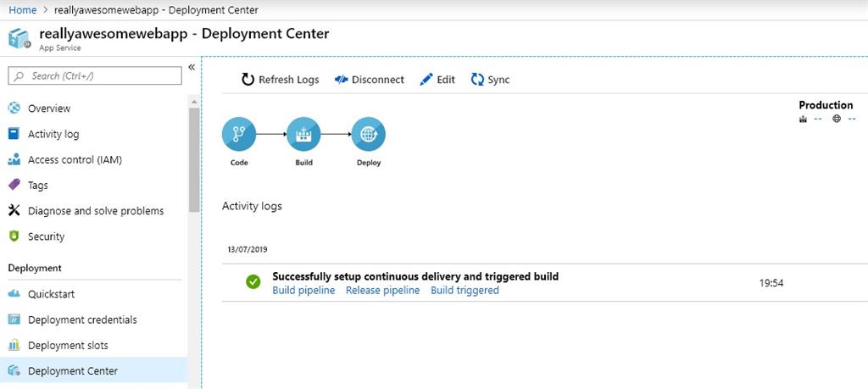Click the Access control (IAM) people icon
Screen dimensions: 868x389
(14, 160)
